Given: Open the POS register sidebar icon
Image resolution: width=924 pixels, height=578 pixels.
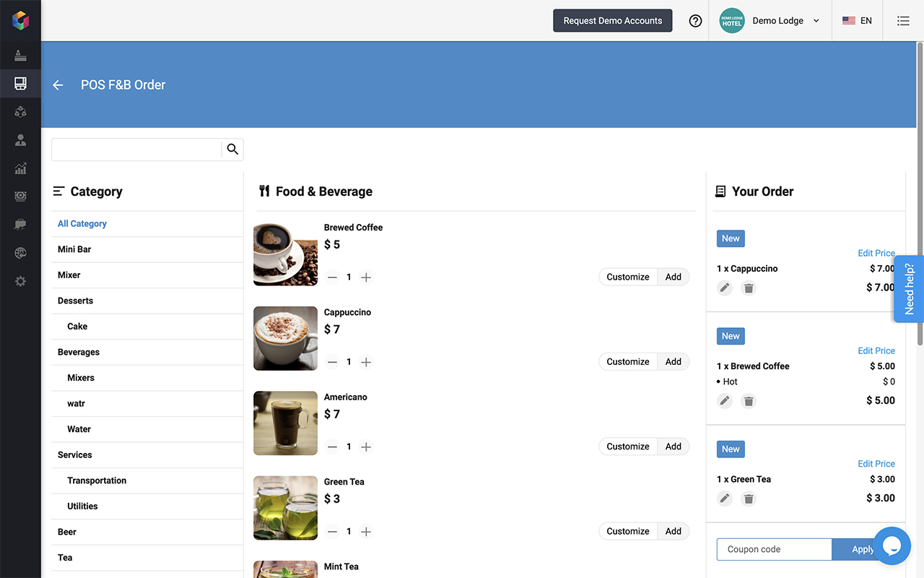Looking at the screenshot, I should 20,84.
